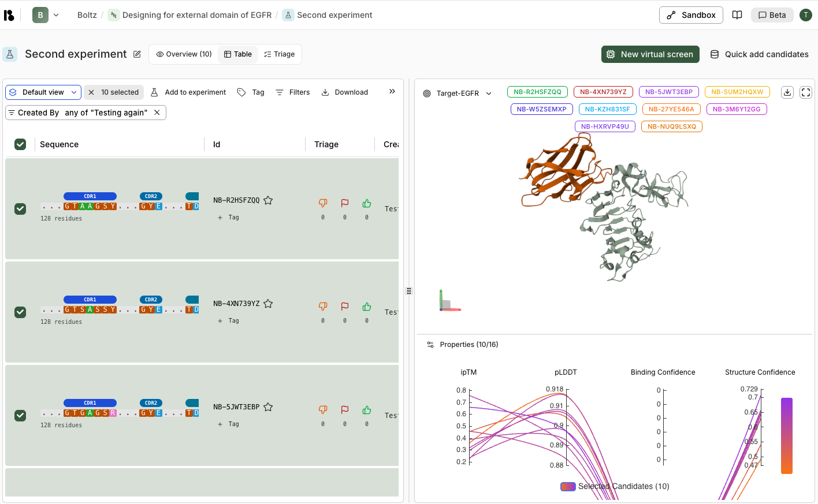The height and width of the screenshot is (504, 818).
Task: Star the candidate NB-R2HSFZQQ
Action: pyautogui.click(x=268, y=200)
